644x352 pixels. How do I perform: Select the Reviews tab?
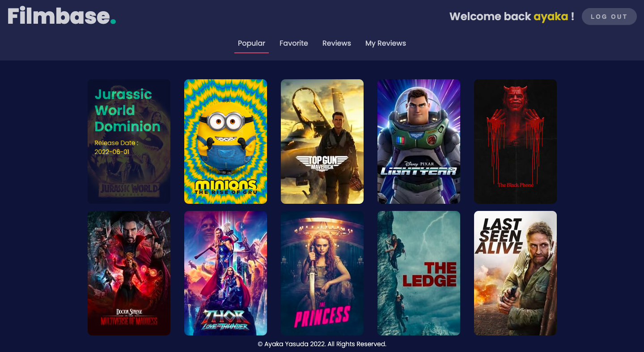coord(336,43)
